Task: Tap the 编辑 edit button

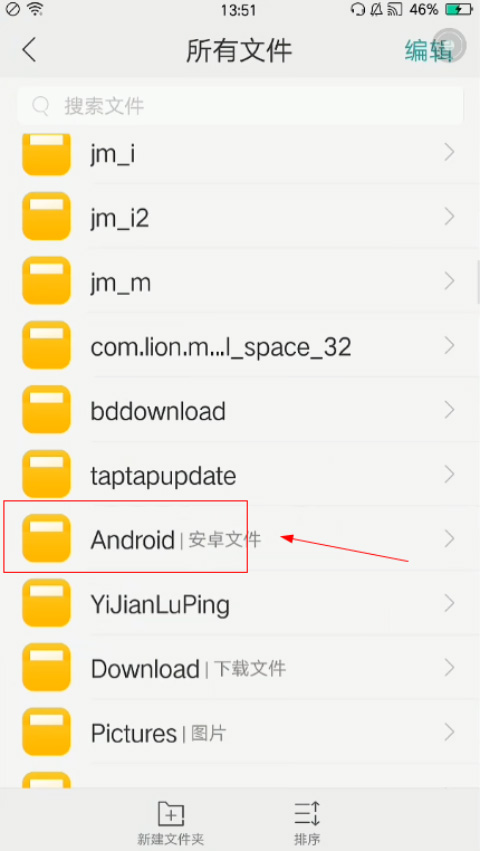Action: (428, 50)
